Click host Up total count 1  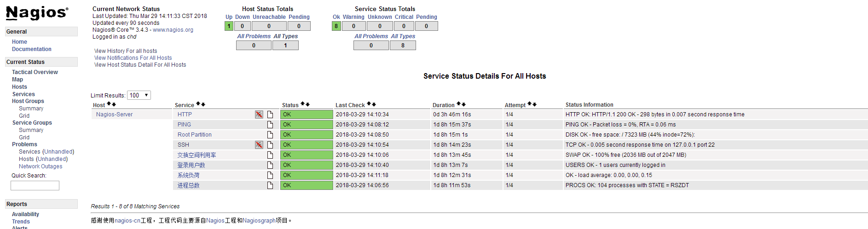(229, 26)
